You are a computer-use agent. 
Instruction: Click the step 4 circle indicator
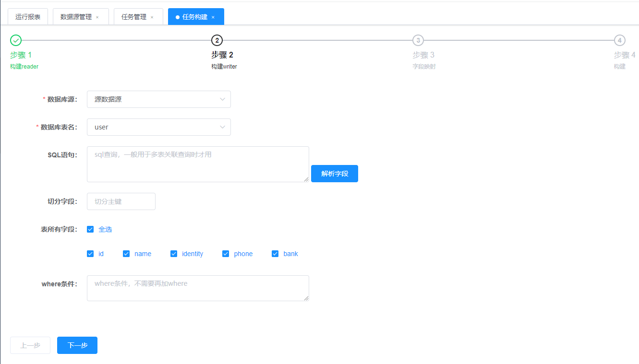[x=619, y=40]
